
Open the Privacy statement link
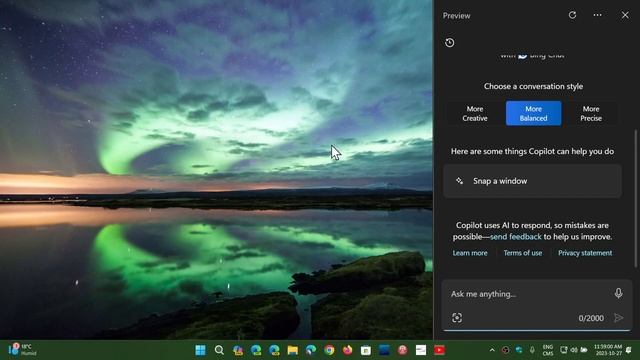(x=585, y=253)
